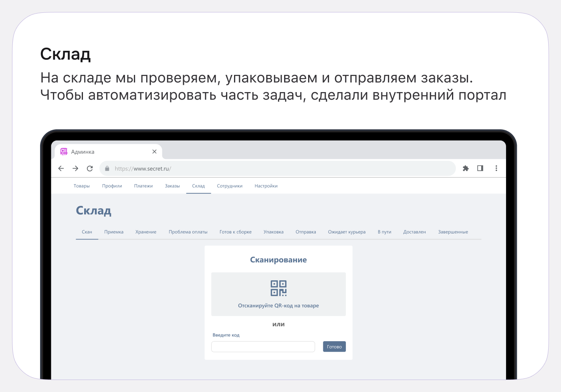Open the Товары menu item

click(x=82, y=186)
